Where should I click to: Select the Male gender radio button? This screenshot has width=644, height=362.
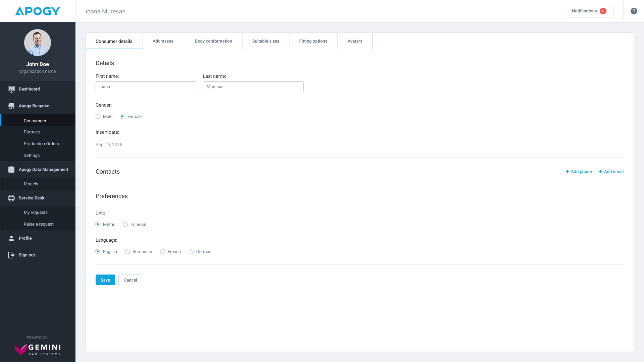(98, 117)
